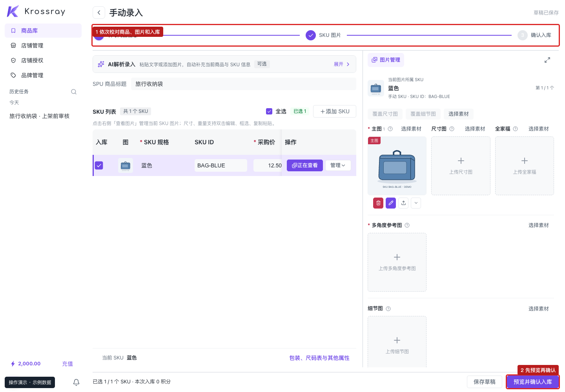Click the help icon next to 全家福
The image size is (565, 392).
tap(516, 129)
